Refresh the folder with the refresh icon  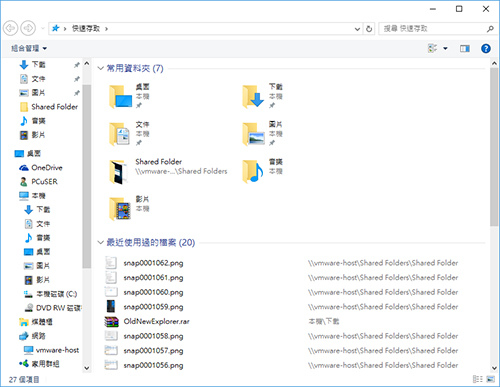pos(369,29)
